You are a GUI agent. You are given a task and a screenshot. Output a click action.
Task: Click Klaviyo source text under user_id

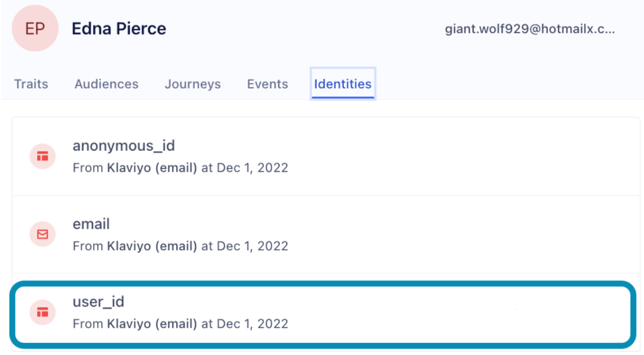pyautogui.click(x=152, y=324)
